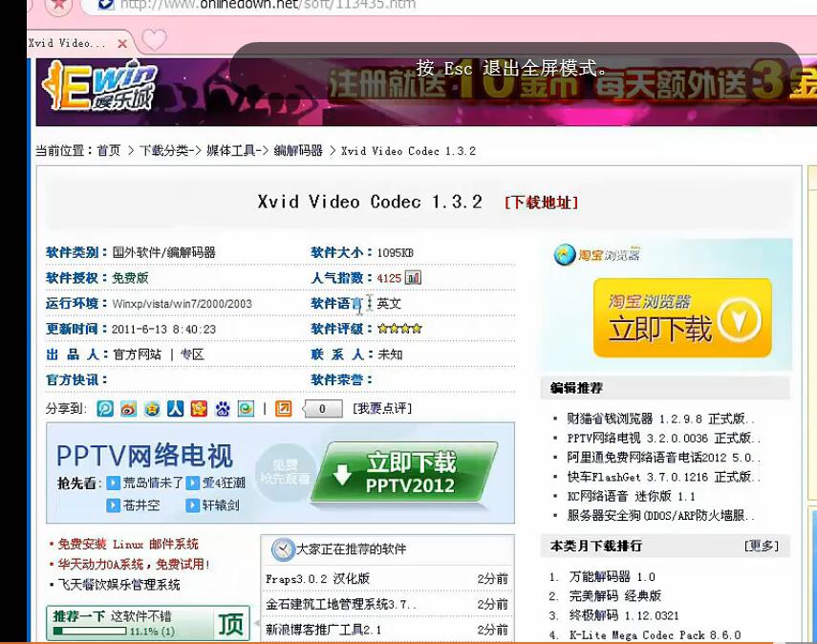Open PPTV网络电视 3.2.0.0036 正式版 link
This screenshot has height=644, width=817.
tap(663, 439)
